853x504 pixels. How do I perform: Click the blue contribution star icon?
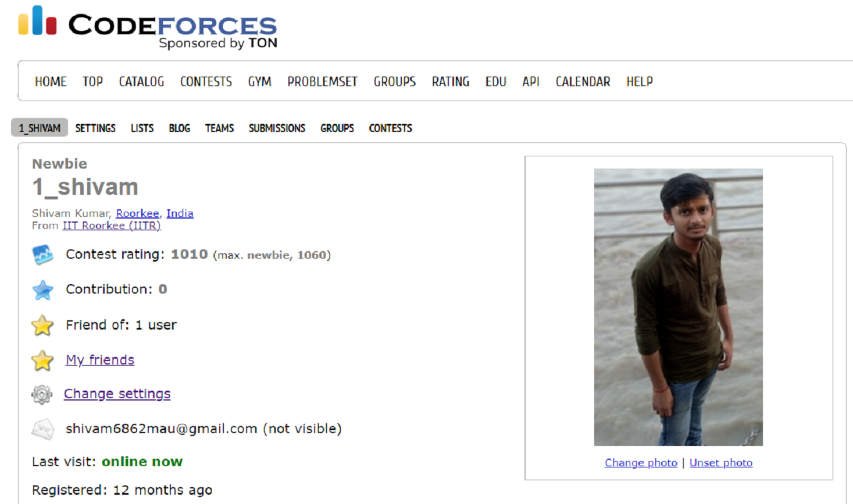point(42,289)
